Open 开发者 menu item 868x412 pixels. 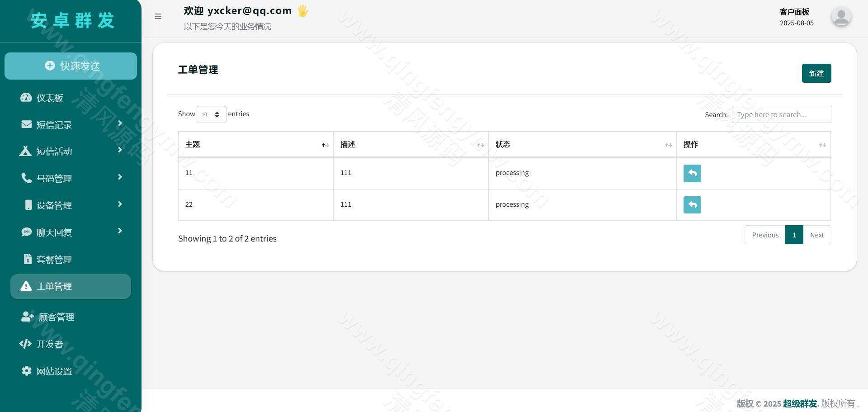click(71, 344)
